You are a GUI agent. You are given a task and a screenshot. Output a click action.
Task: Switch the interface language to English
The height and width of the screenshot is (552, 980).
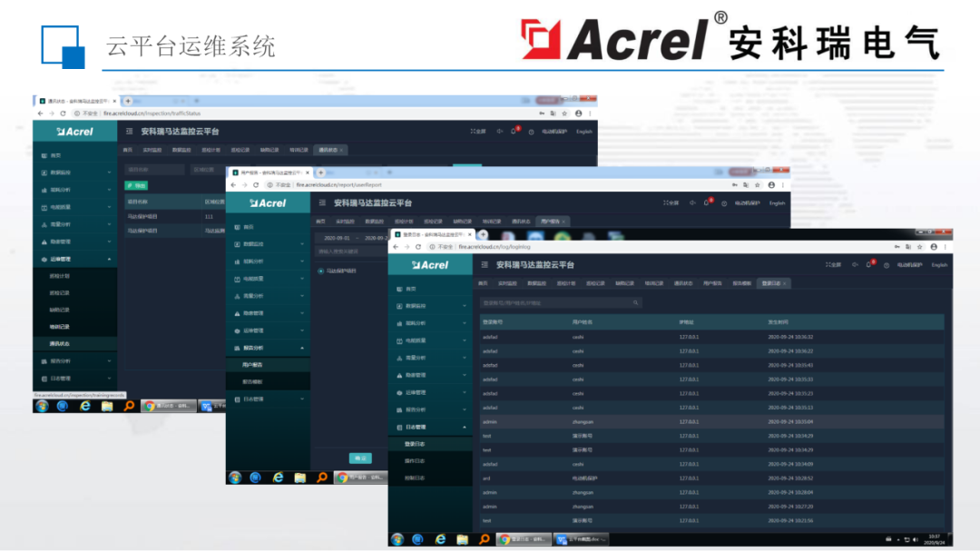pos(940,264)
